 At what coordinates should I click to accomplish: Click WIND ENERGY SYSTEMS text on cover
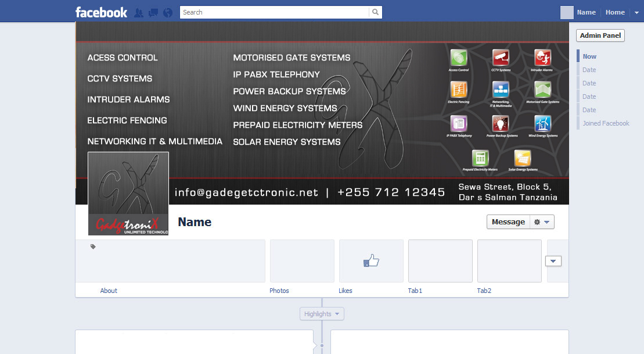click(x=285, y=108)
